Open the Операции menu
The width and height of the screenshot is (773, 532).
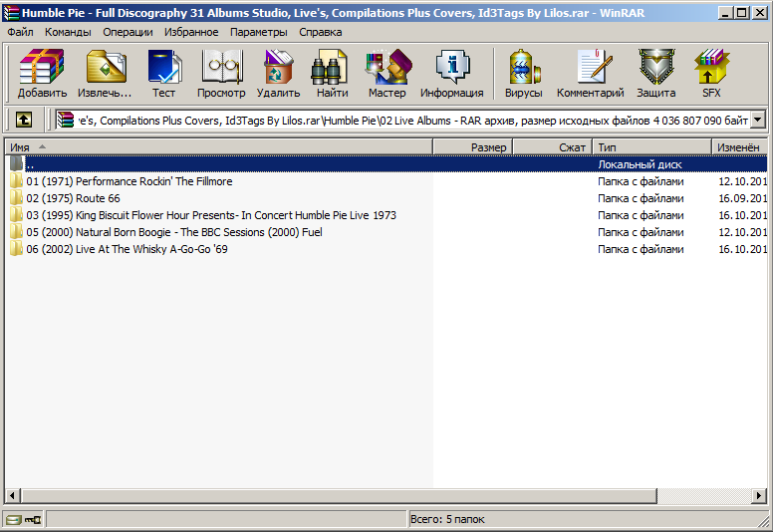click(x=128, y=32)
